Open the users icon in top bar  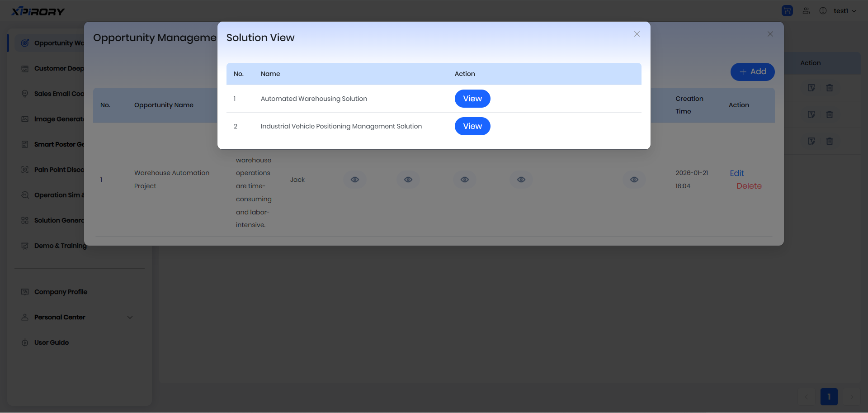806,11
